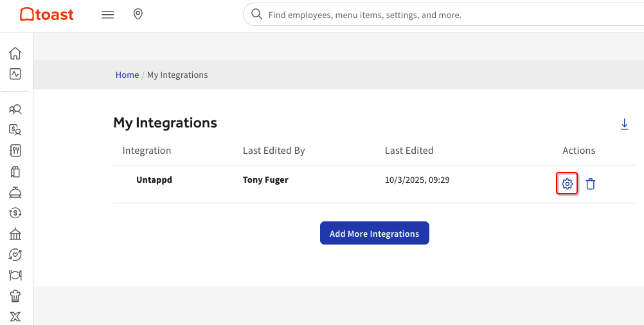Image resolution: width=644 pixels, height=325 pixels.
Task: Open the menu book with utensils icon
Action: click(15, 151)
